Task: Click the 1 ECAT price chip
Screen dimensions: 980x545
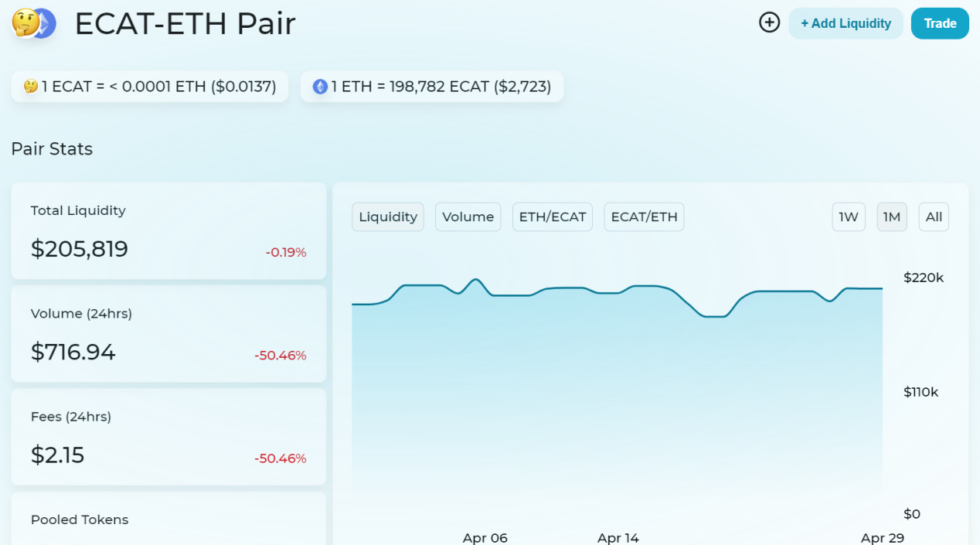Action: coord(150,87)
